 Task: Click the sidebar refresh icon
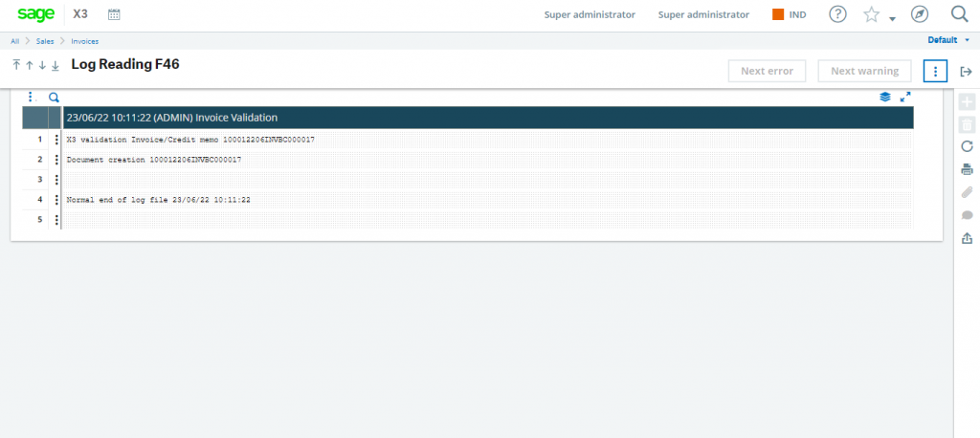point(967,146)
